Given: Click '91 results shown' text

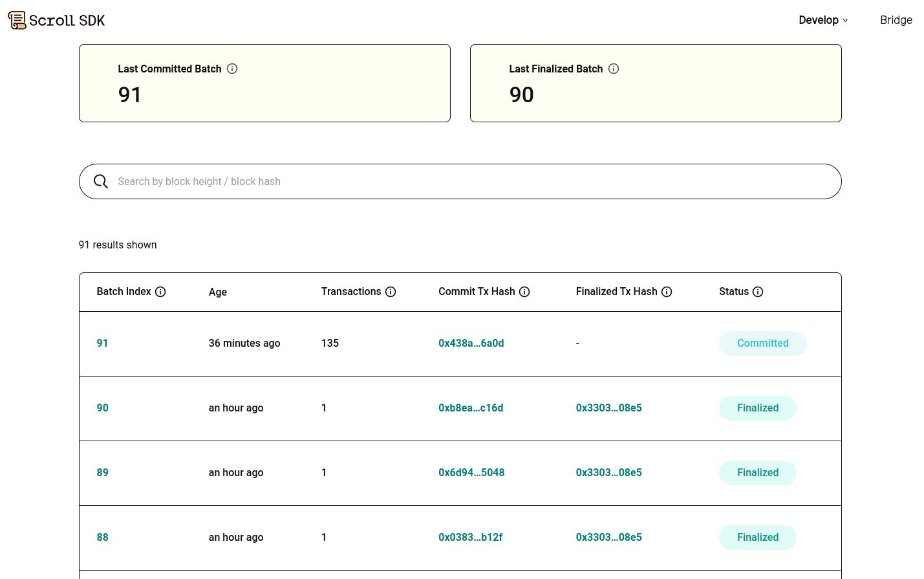Looking at the screenshot, I should [118, 245].
